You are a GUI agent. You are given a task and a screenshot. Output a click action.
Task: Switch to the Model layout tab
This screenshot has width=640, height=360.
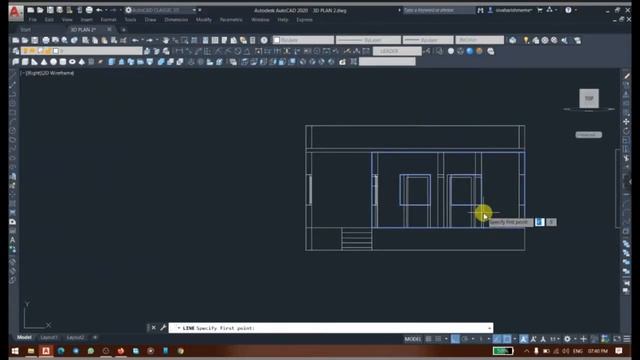(24, 338)
